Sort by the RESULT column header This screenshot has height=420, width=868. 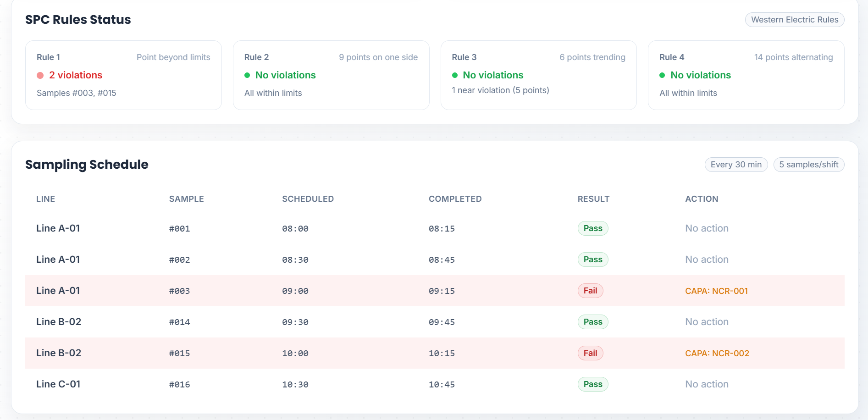593,199
